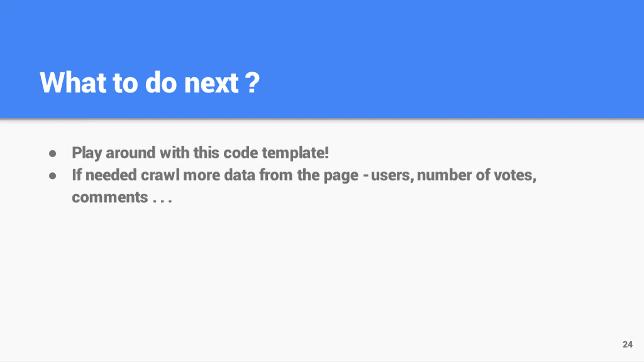The image size is (644, 362).
Task: Click the word "users," in second bullet
Action: coord(392,175)
